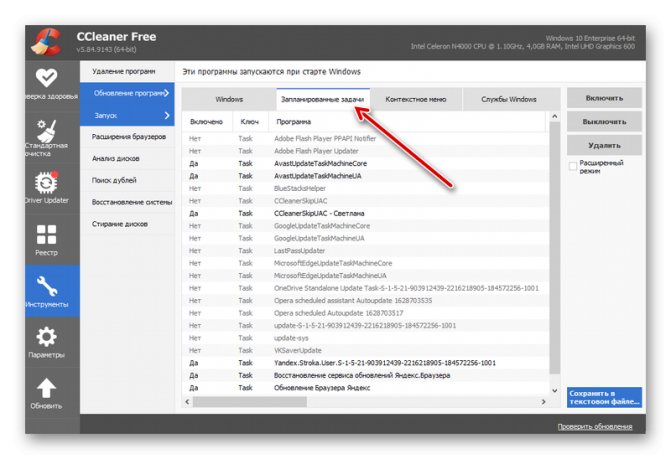This screenshot has width=671, height=459.
Task: Click the vertical scrollbar down arrow
Action: pyautogui.click(x=555, y=391)
